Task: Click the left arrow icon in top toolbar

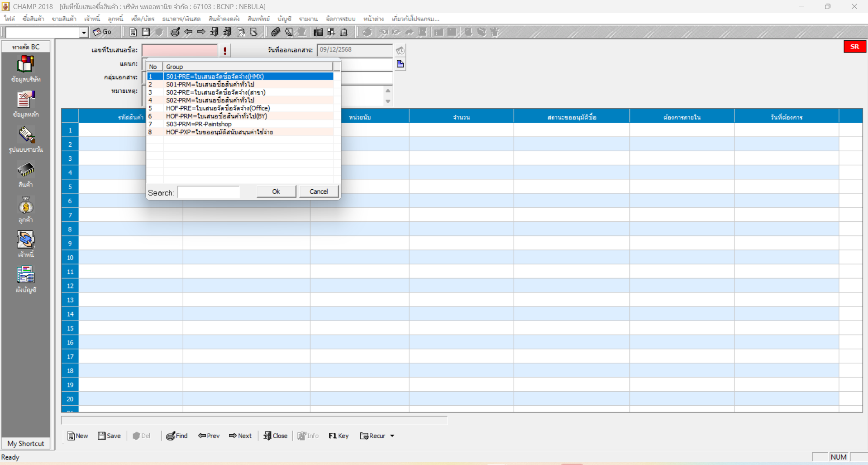Action: [x=188, y=32]
